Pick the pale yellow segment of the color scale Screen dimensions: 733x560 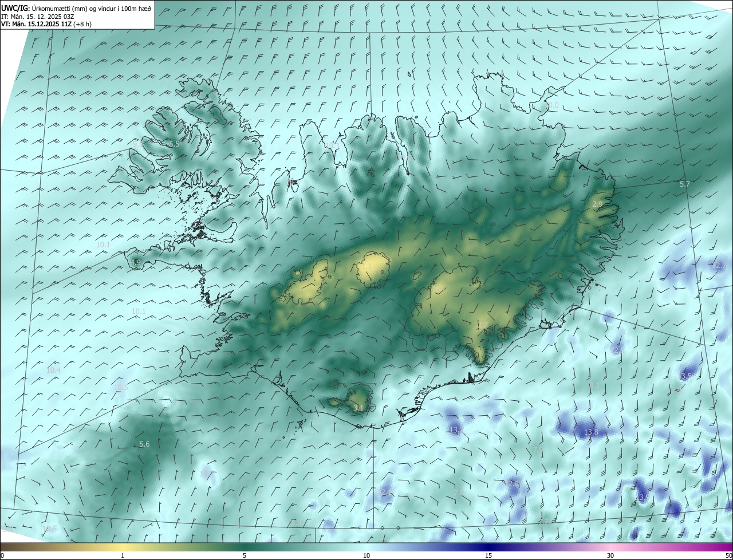coord(123,547)
